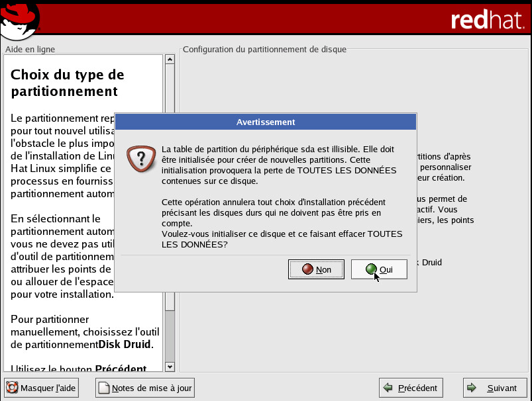Click the document icon for Notes de mise à jour
The width and height of the screenshot is (532, 401).
(x=103, y=388)
